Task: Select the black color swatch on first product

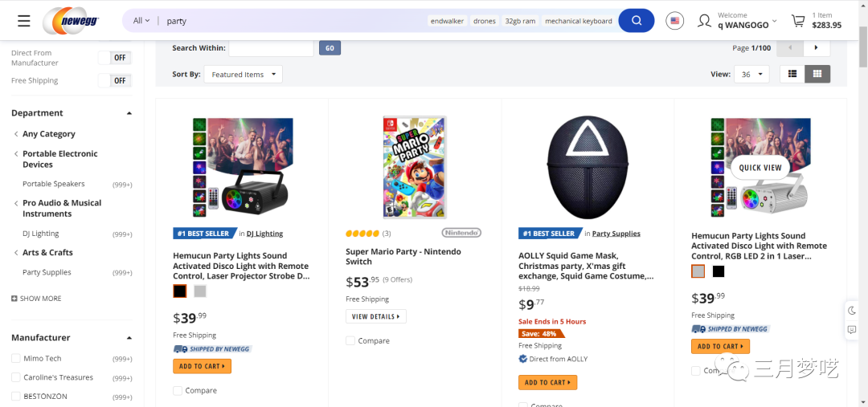Action: 180,291
